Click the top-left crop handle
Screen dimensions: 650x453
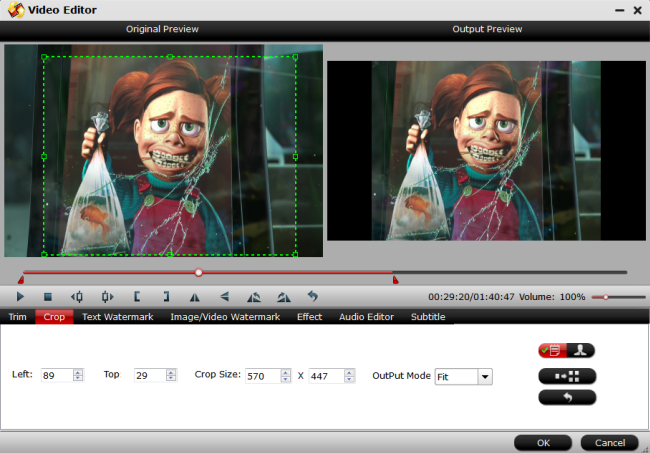click(x=44, y=57)
